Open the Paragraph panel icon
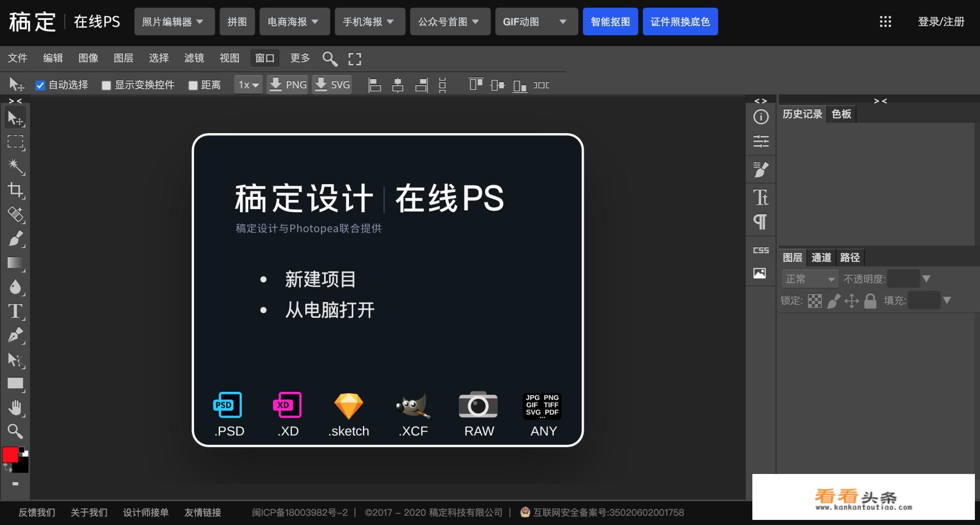Screen dimensions: 980x525 [x=761, y=221]
